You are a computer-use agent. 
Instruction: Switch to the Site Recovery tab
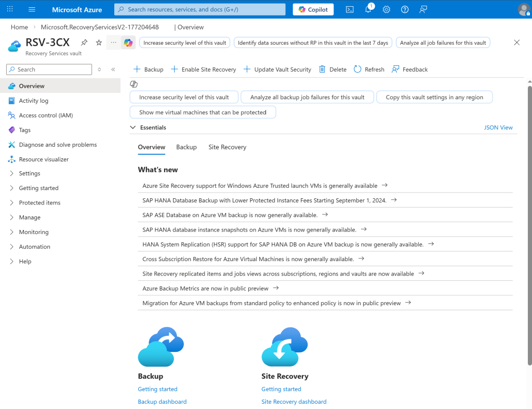point(227,147)
